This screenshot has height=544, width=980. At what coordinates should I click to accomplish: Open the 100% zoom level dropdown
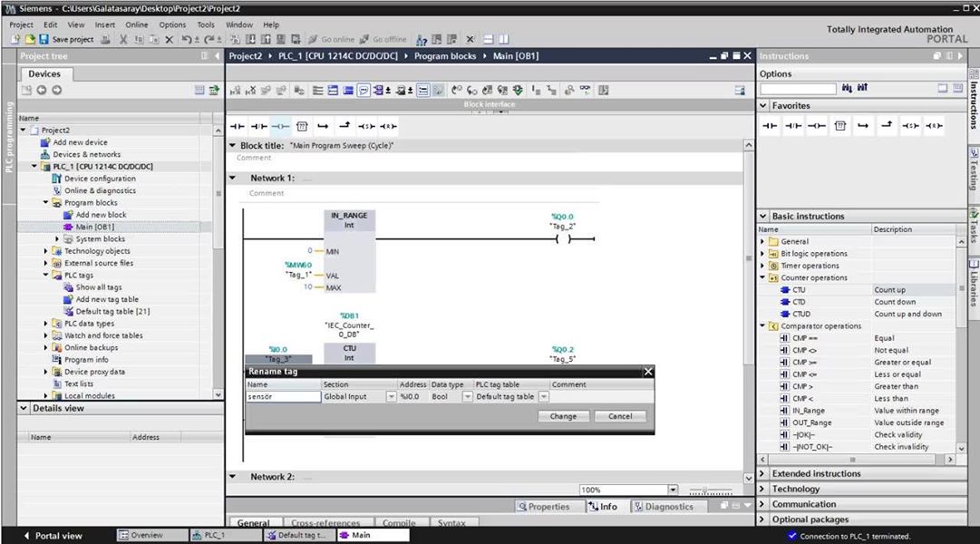tap(673, 490)
